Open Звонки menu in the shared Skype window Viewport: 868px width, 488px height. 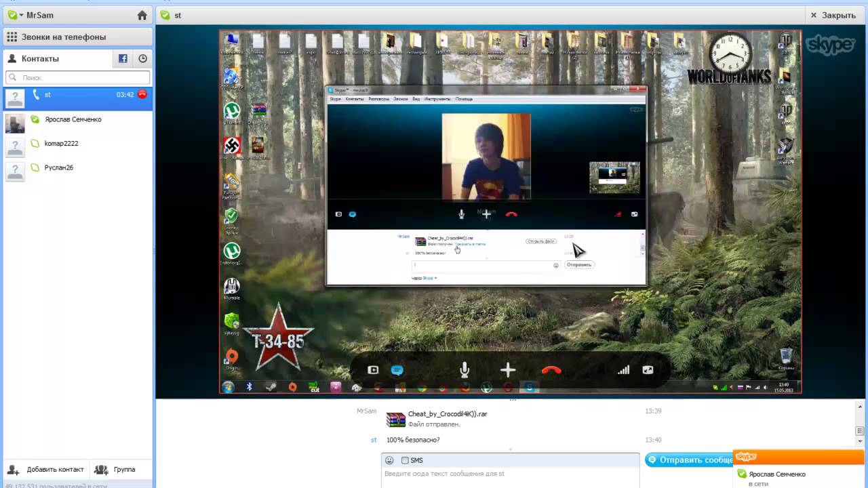coord(400,99)
